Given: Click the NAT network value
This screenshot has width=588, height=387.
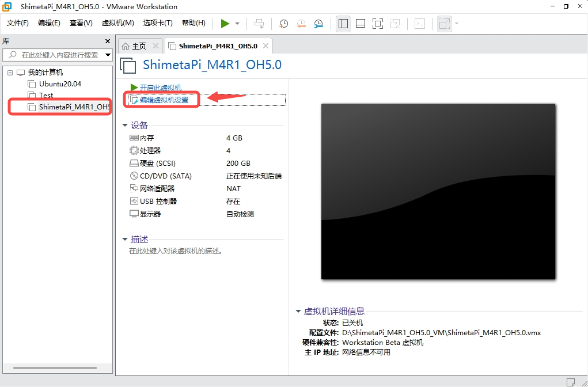Looking at the screenshot, I should pos(234,189).
